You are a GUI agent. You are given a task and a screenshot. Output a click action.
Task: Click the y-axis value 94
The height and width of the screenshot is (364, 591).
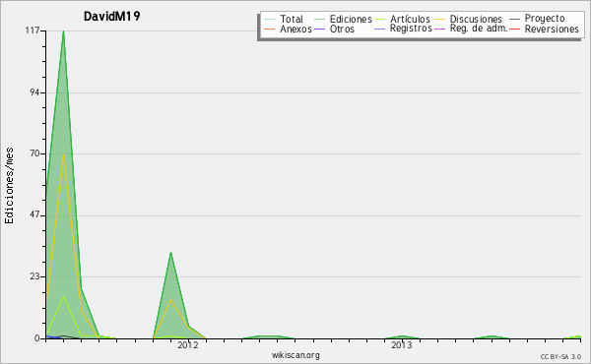click(x=34, y=92)
